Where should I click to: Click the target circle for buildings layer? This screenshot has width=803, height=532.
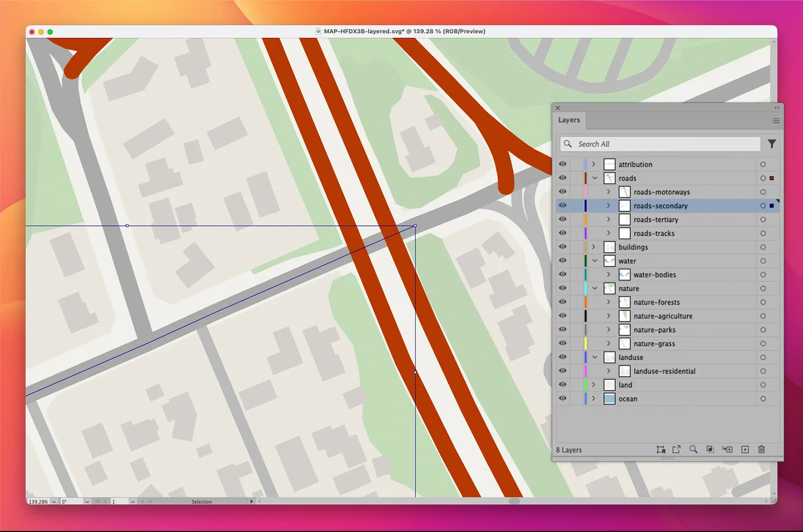coord(763,247)
